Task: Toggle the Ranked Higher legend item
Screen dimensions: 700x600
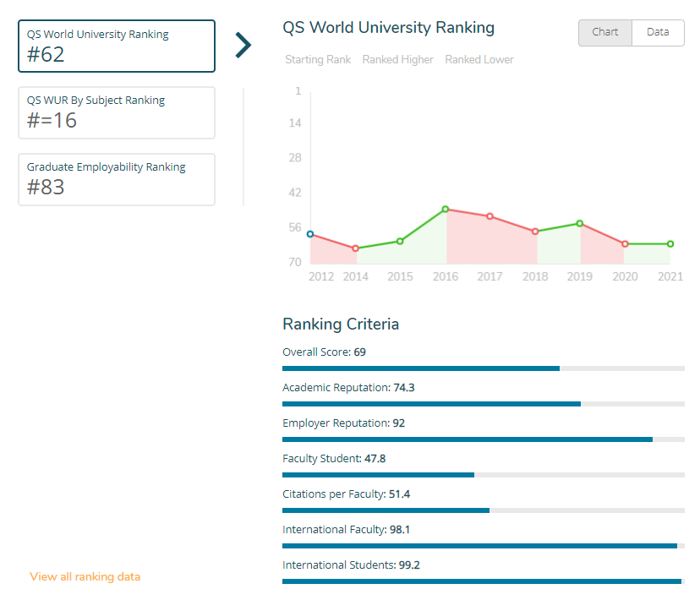Action: coord(398,60)
